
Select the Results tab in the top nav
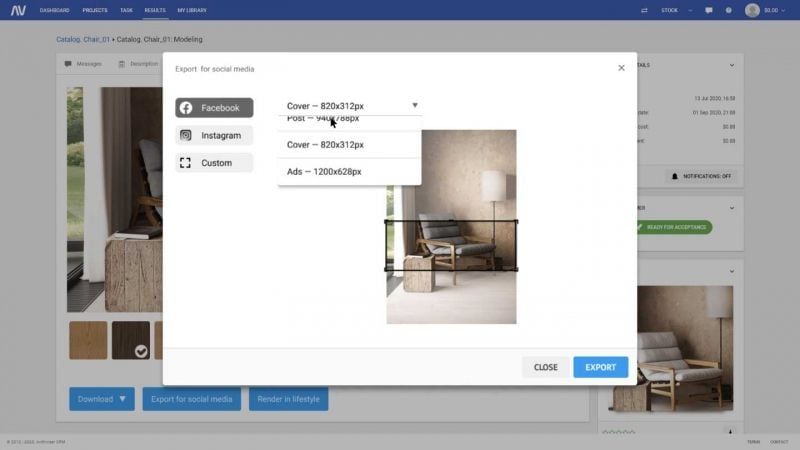coord(155,10)
